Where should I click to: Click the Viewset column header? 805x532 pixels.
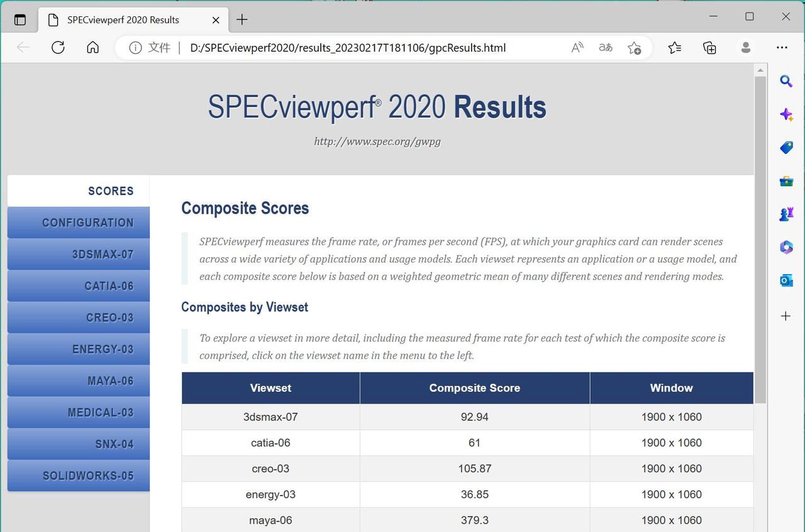click(x=270, y=388)
